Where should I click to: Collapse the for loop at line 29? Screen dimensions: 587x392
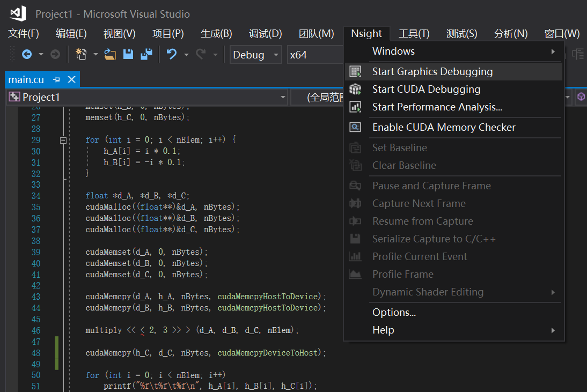coord(63,140)
